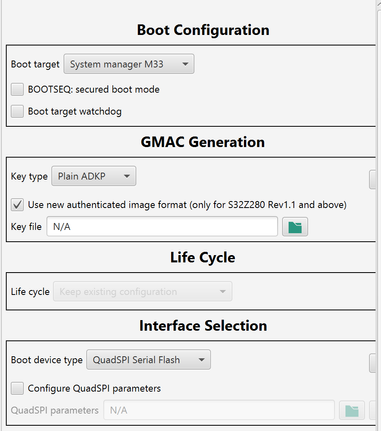This screenshot has width=381, height=431.
Task: Open the Life cycle dropdown
Action: [x=143, y=292]
